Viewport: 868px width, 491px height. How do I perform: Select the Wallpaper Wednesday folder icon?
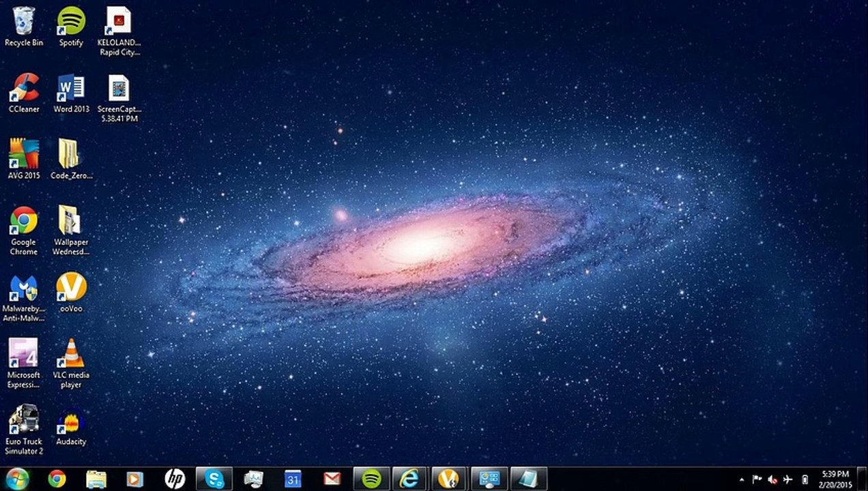tap(71, 231)
